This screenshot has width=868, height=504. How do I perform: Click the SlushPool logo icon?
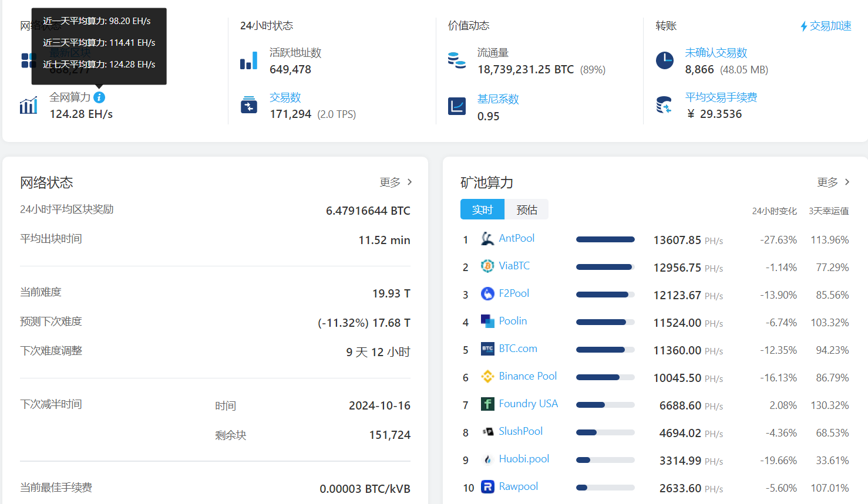coord(487,432)
